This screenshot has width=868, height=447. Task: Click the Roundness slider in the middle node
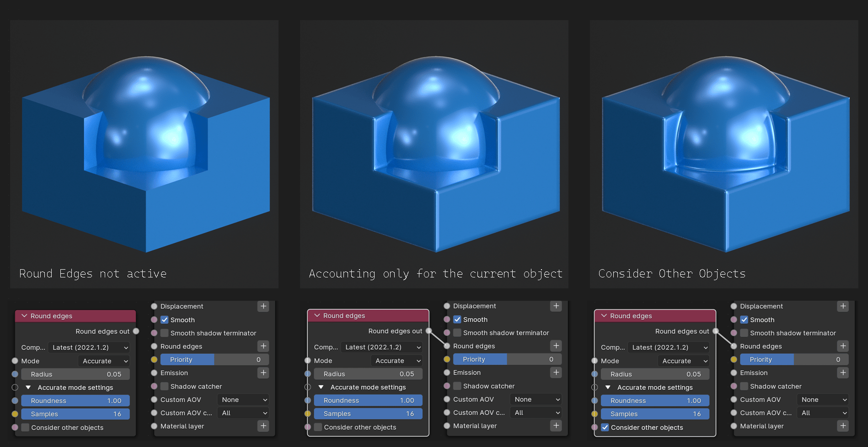coord(368,400)
